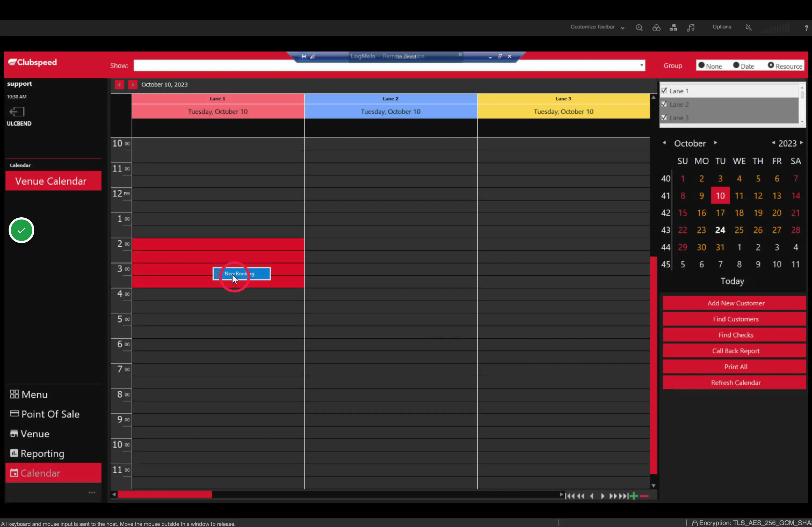Decrease year with arrow left of 2023
Screen dimensions: 812x527
773,143
